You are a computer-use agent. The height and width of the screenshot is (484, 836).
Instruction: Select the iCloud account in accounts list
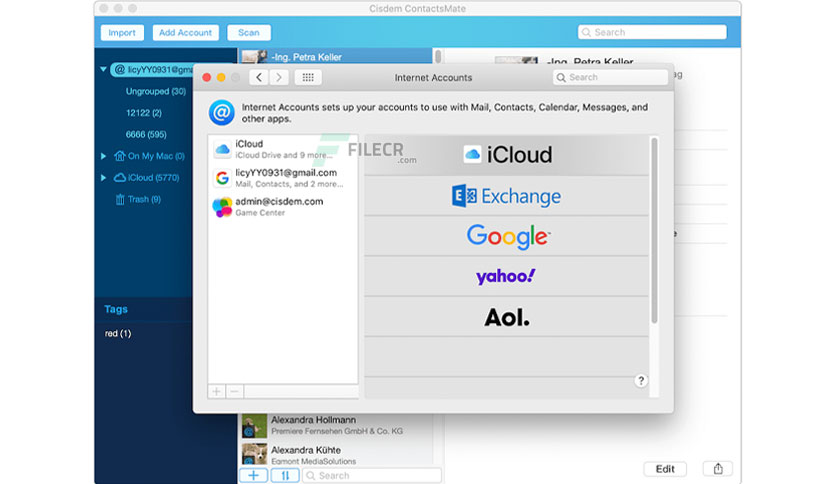[x=283, y=149]
